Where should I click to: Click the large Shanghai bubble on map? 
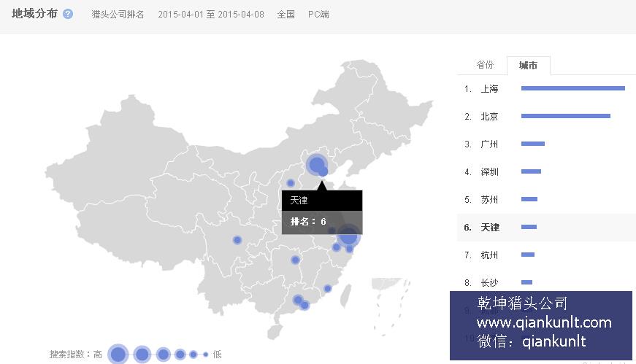point(349,235)
